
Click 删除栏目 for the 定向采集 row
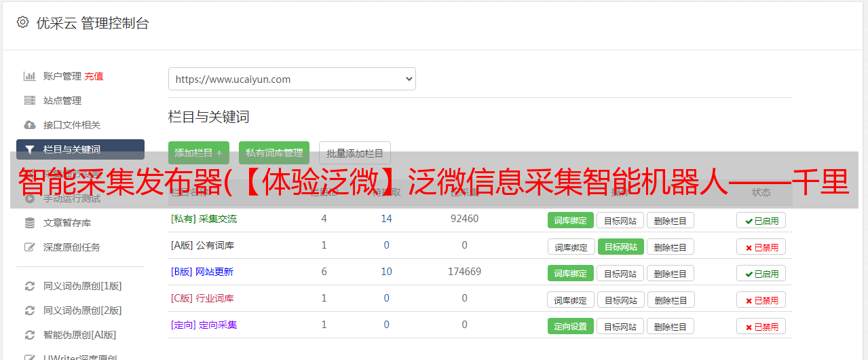[x=670, y=326]
